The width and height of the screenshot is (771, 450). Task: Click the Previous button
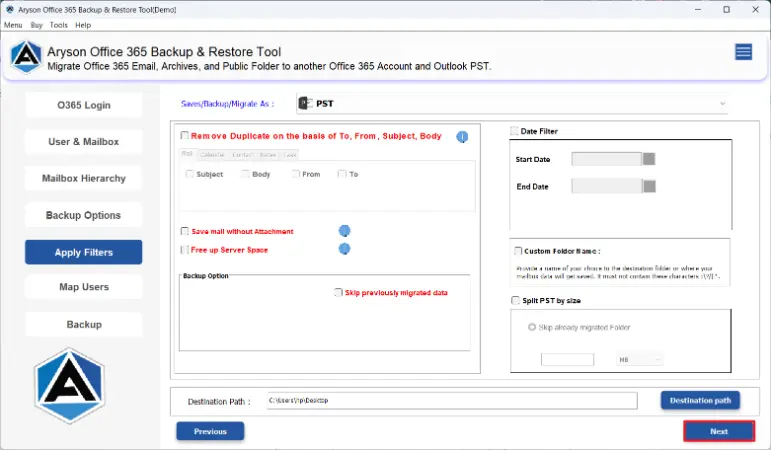click(210, 431)
